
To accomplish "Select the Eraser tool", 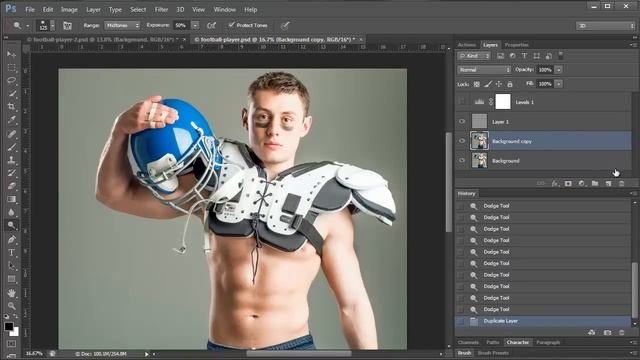I will point(11,186).
